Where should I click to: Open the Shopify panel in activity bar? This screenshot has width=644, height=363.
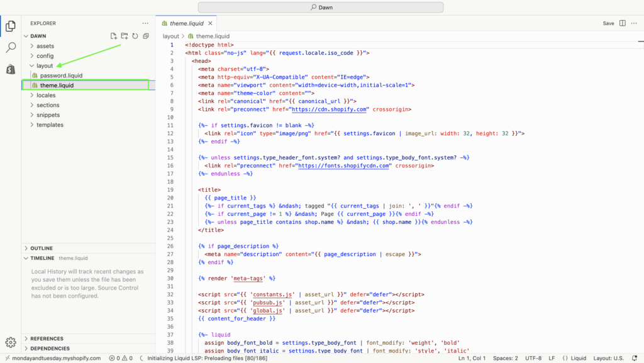pyautogui.click(x=11, y=69)
